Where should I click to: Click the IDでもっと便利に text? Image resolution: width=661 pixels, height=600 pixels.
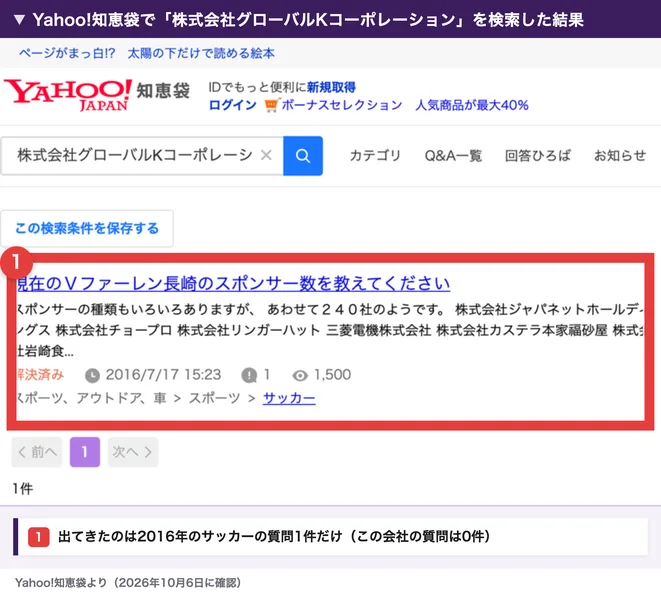pos(257,87)
